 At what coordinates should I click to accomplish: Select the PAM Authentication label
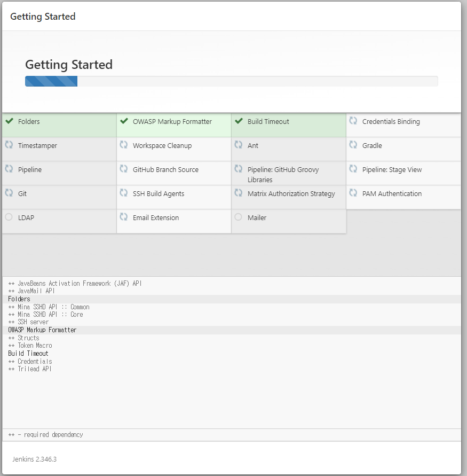tap(392, 193)
